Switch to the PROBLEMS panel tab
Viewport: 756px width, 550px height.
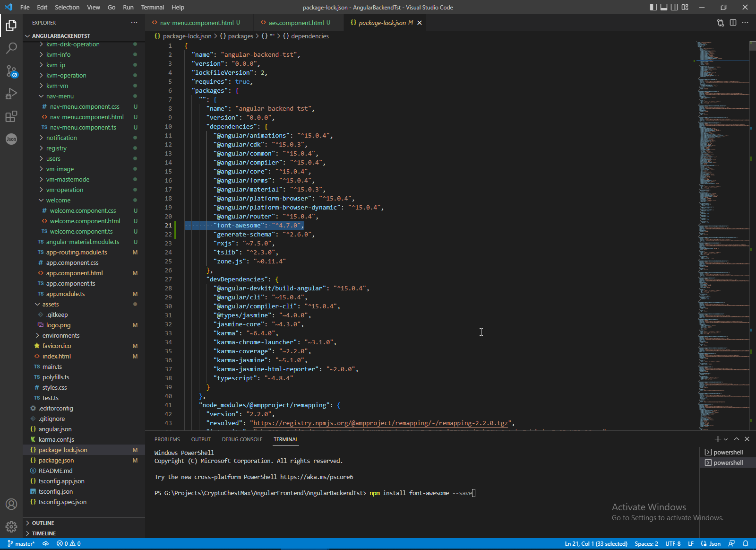coord(167,439)
